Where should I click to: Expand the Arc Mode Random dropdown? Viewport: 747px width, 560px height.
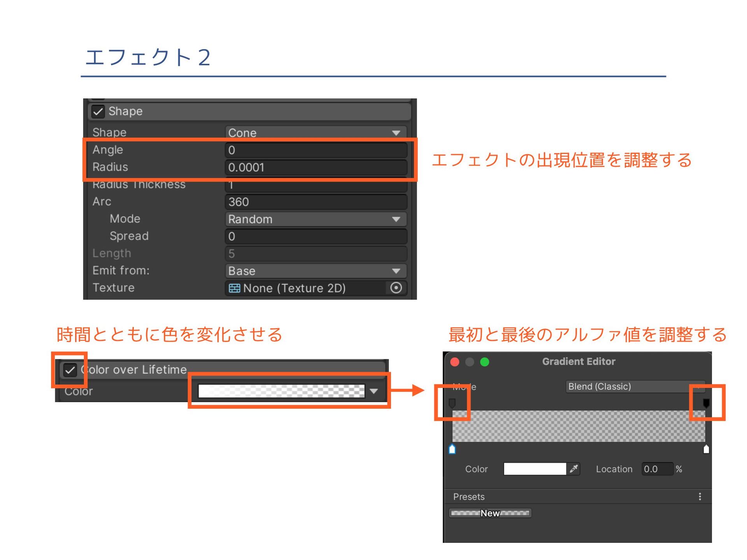click(316, 219)
